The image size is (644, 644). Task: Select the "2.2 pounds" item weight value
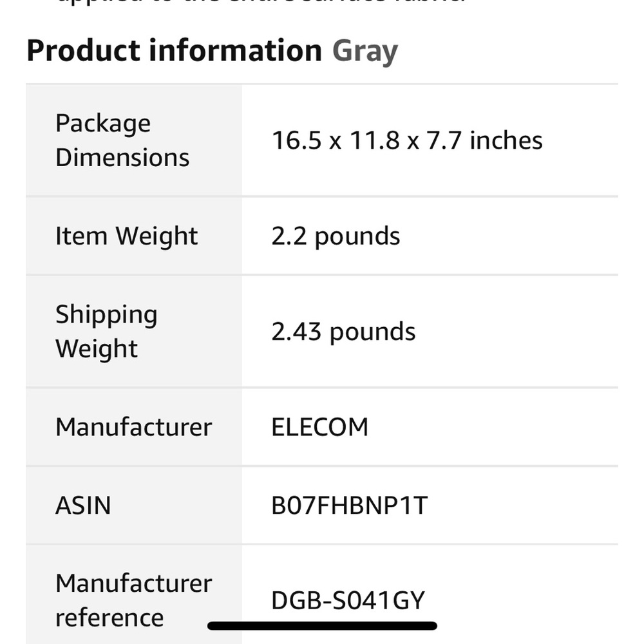click(336, 236)
